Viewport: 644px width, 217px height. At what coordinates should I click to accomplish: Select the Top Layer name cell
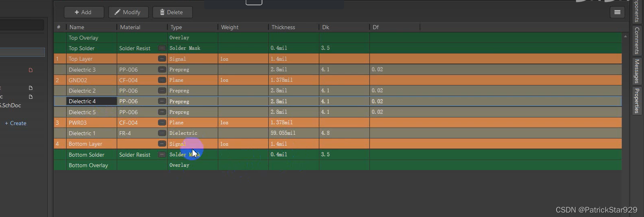pos(92,59)
